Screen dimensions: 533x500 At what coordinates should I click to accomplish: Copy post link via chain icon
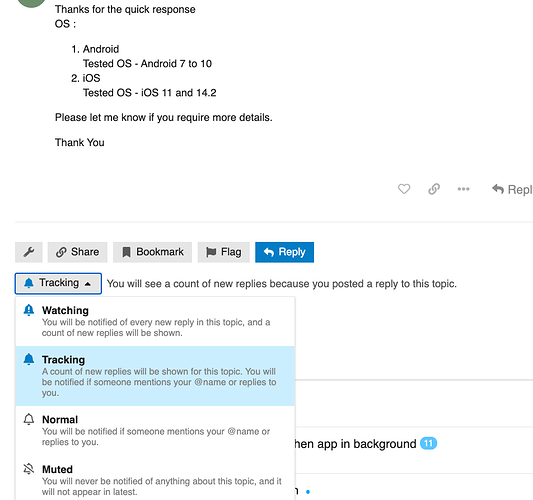(x=434, y=189)
